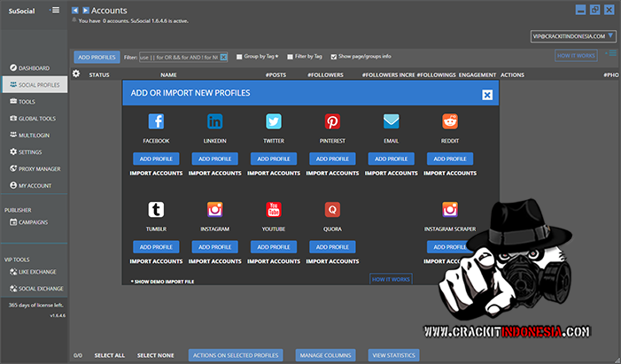Tick the Filter by Tag checkbox

[x=289, y=56]
